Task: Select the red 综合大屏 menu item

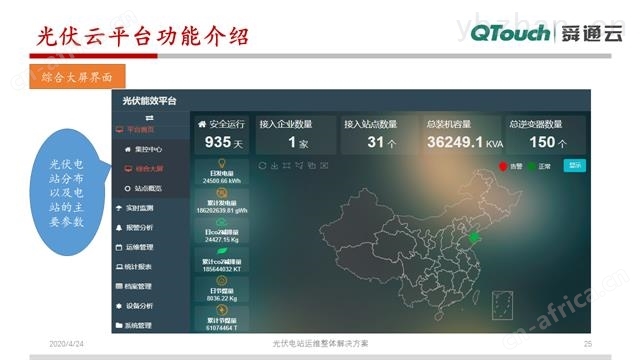Action: pos(144,169)
